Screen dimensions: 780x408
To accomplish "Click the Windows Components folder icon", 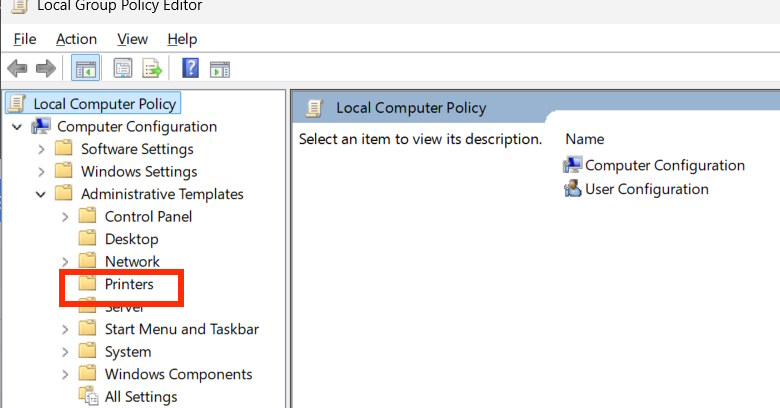I will (88, 373).
